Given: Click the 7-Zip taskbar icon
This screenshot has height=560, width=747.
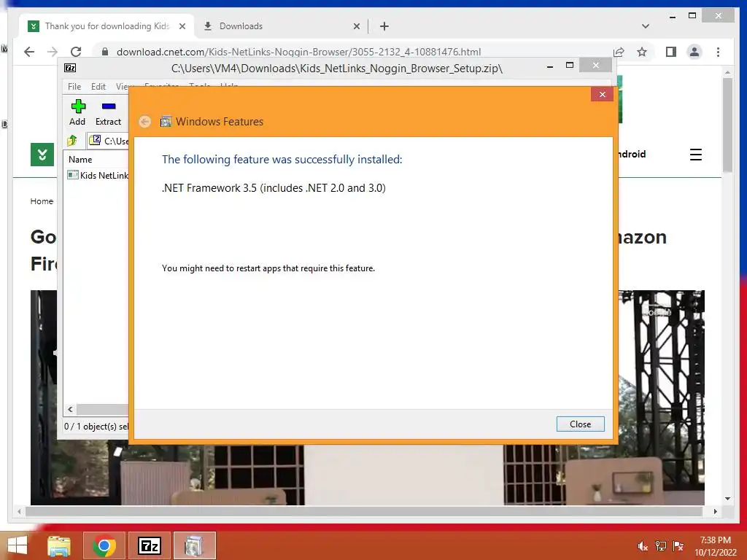Looking at the screenshot, I should coord(149,545).
